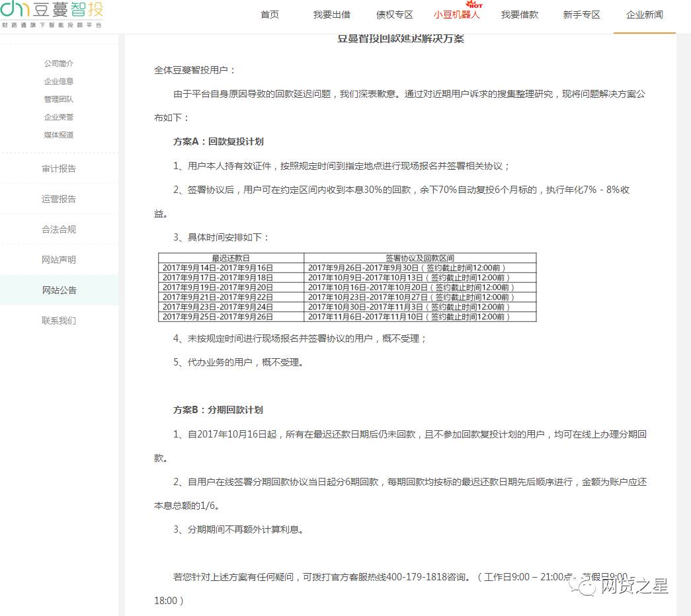Click the cell 2017年9月23日-2017年9月24日

point(231,307)
